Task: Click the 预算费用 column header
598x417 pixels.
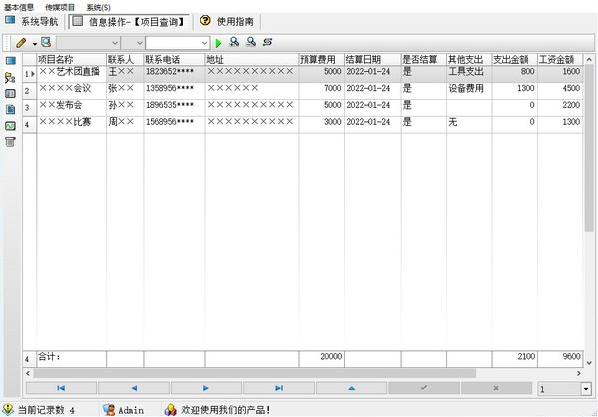Action: 322,60
